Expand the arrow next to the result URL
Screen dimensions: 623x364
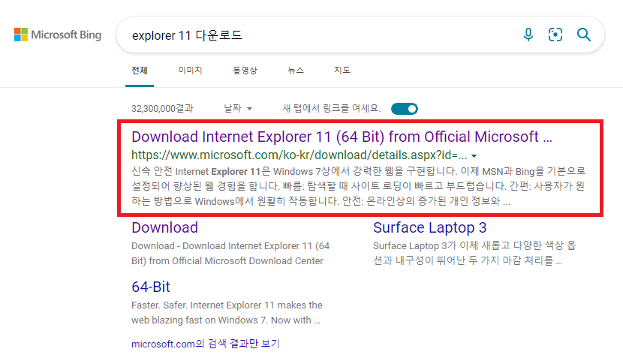(x=474, y=156)
